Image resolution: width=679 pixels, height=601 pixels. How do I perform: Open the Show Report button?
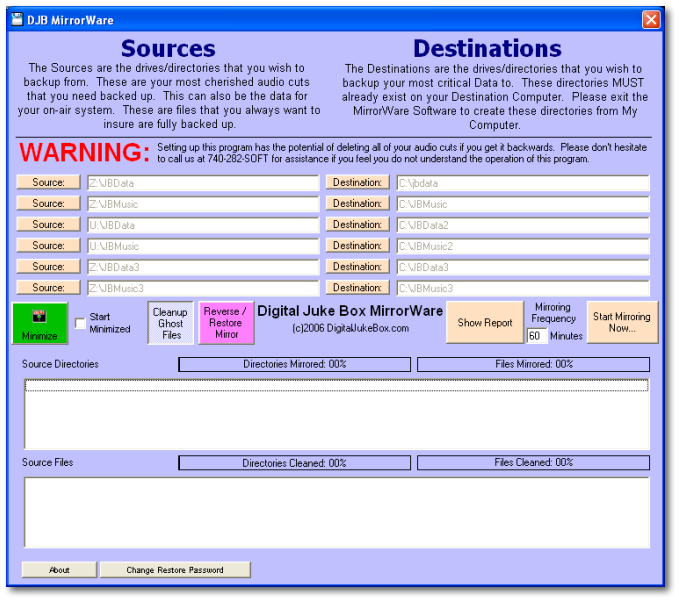pos(485,323)
